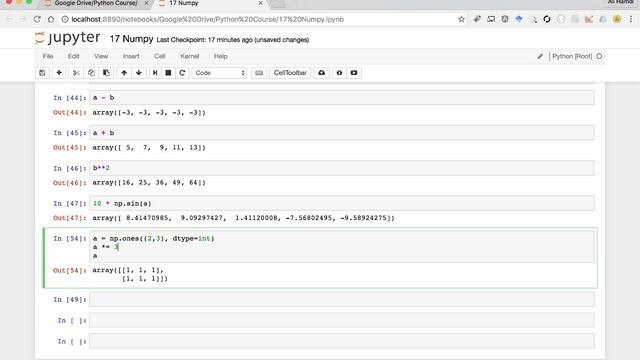Image resolution: width=640 pixels, height=360 pixels.
Task: Click the cloud upload toolbar icon
Action: pos(322,73)
